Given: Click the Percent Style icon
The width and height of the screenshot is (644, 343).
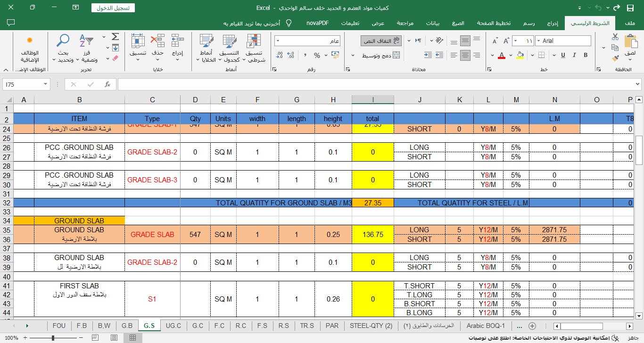Looking at the screenshot, I should pyautogui.click(x=317, y=56).
